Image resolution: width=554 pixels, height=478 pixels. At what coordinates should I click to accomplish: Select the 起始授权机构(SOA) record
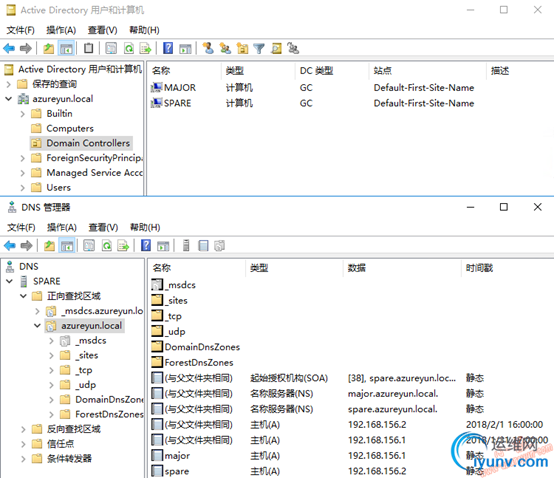click(318, 378)
